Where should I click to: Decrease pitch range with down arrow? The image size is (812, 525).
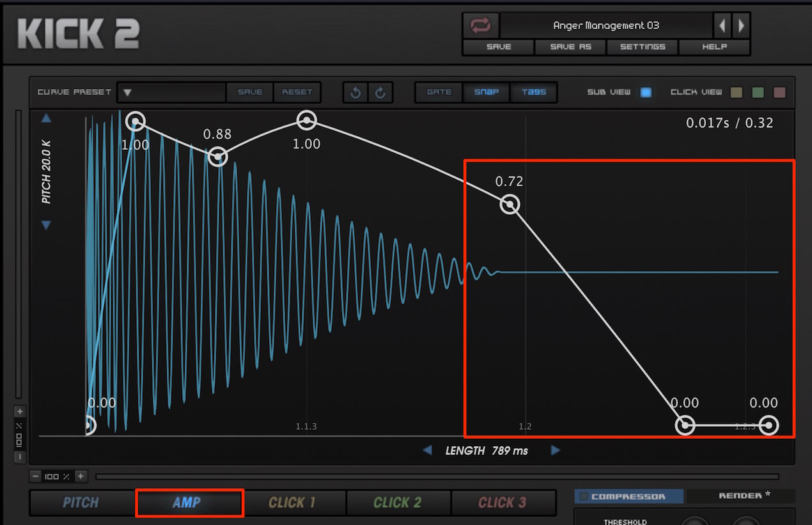point(46,224)
